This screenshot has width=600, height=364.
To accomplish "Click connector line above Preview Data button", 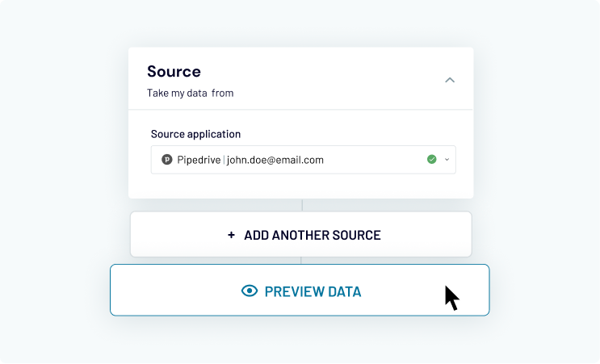I will (302, 260).
